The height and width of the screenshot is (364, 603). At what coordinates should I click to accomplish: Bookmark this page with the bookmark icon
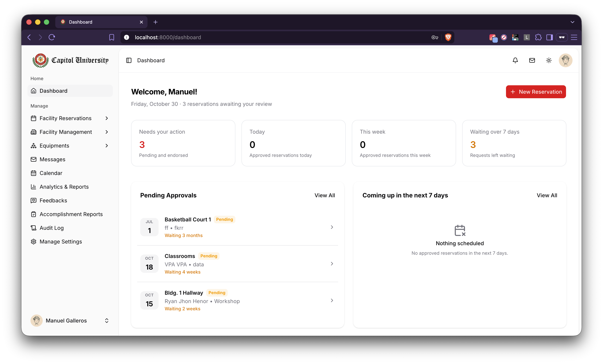pos(112,37)
